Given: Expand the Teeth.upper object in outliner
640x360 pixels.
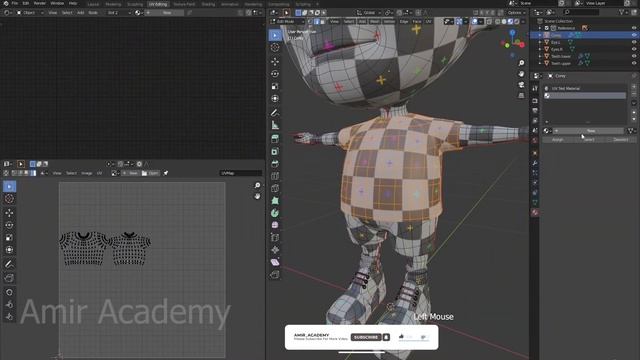Looking at the screenshot, I should click(540, 63).
